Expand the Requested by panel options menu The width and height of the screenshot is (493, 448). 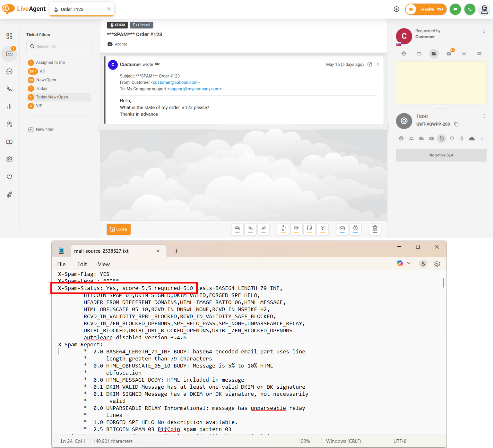pos(484,31)
